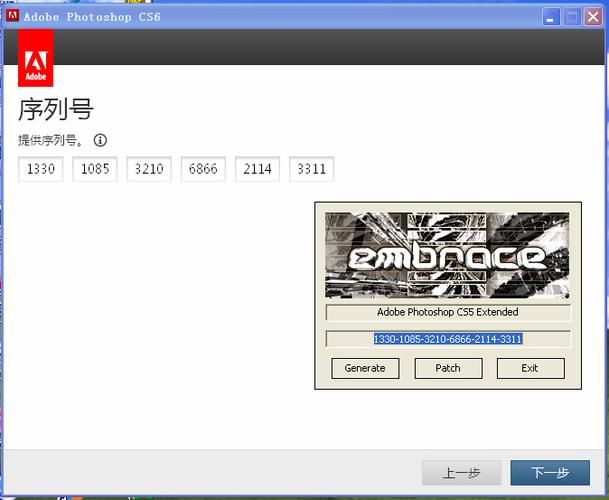Select the fifth serial field 2114
609x500 pixels.
pos(258,169)
